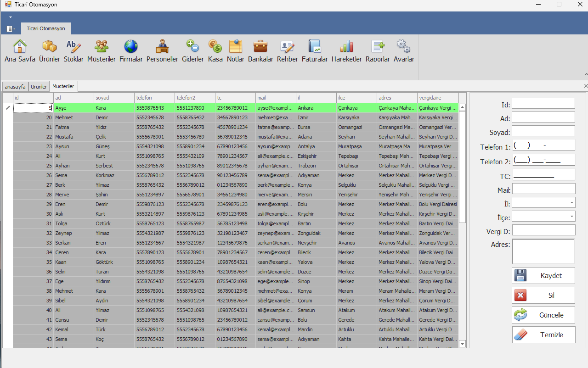Click the Kaydet save button
The height and width of the screenshot is (368, 588).
(543, 275)
